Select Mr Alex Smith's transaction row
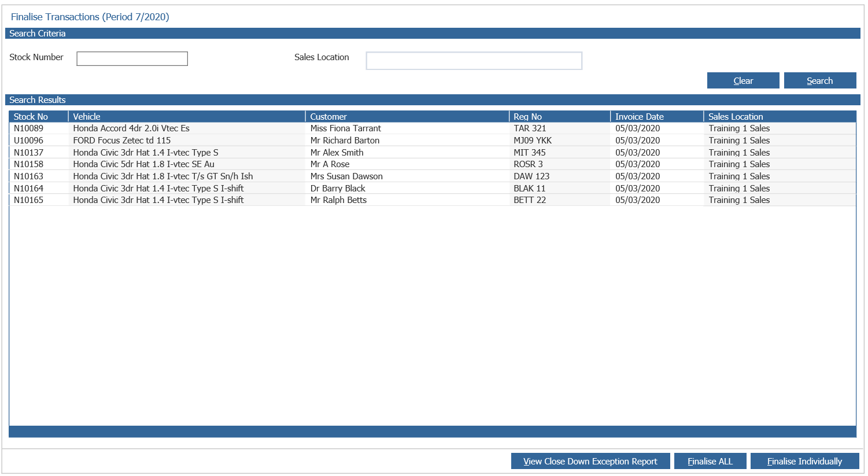Image resolution: width=868 pixels, height=476 pixels. [x=433, y=153]
